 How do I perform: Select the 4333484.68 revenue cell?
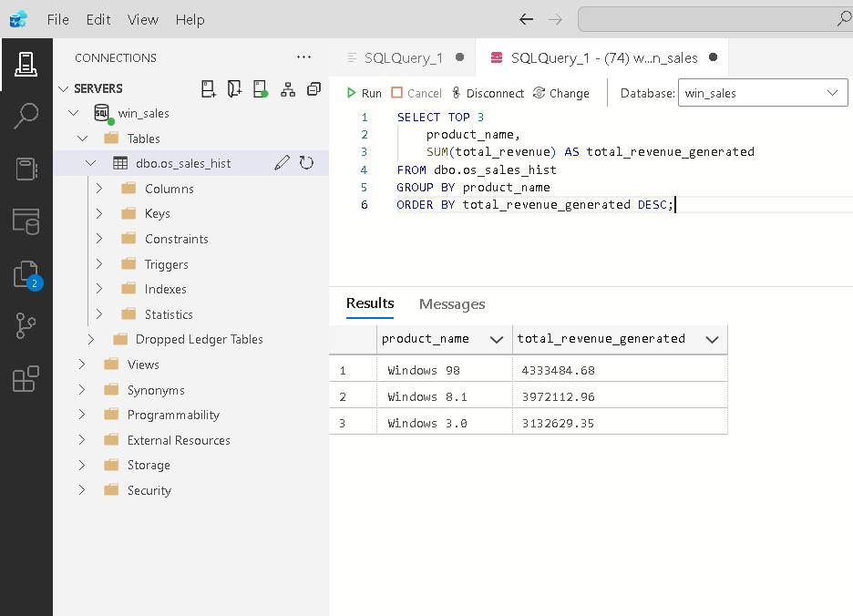click(x=620, y=369)
